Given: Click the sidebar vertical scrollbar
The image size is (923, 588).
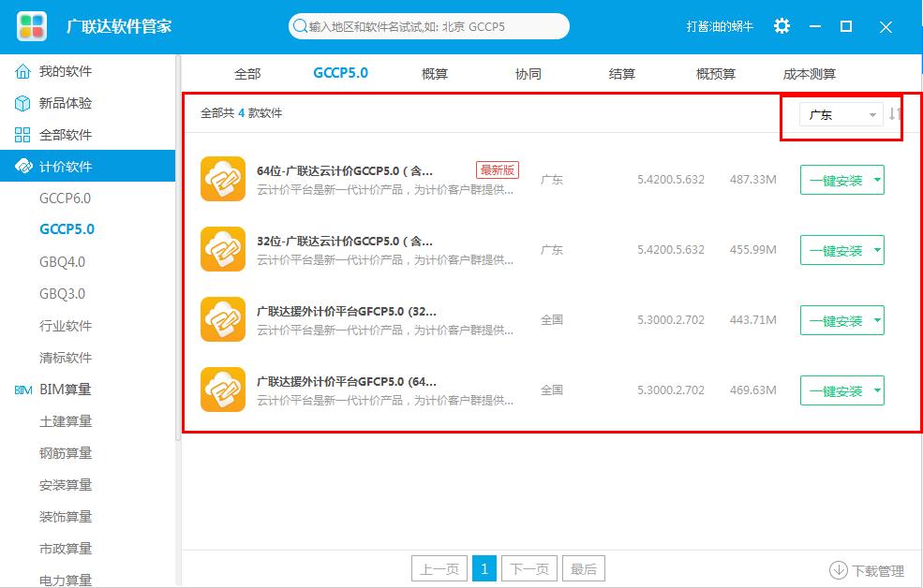Looking at the screenshot, I should (178, 247).
